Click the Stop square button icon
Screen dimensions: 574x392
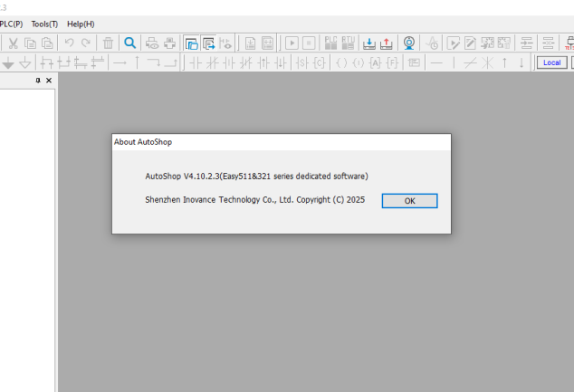[309, 43]
